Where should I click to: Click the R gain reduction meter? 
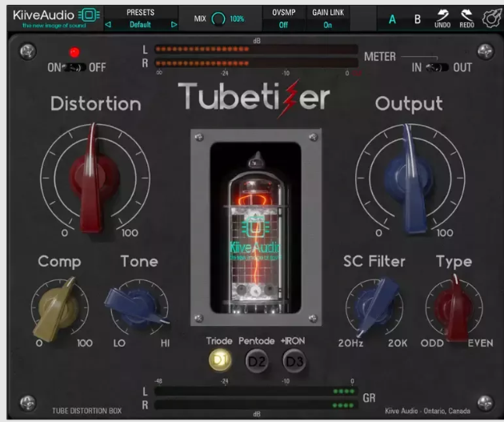click(256, 405)
